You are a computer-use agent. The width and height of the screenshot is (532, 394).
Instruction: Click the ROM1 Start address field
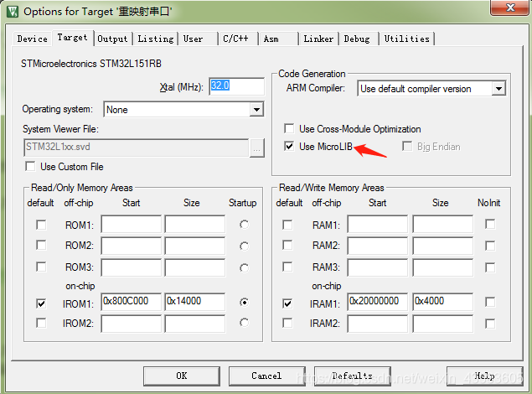coord(131,224)
